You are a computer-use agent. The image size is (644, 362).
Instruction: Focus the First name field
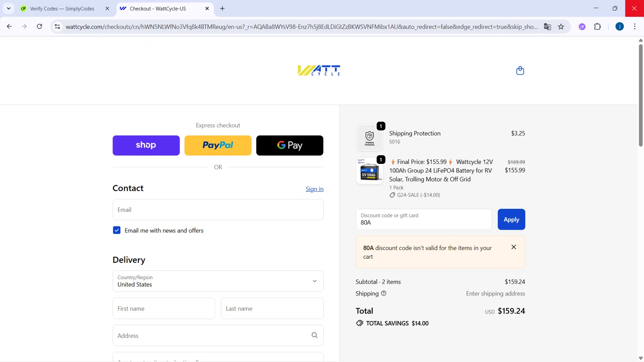pos(164,308)
